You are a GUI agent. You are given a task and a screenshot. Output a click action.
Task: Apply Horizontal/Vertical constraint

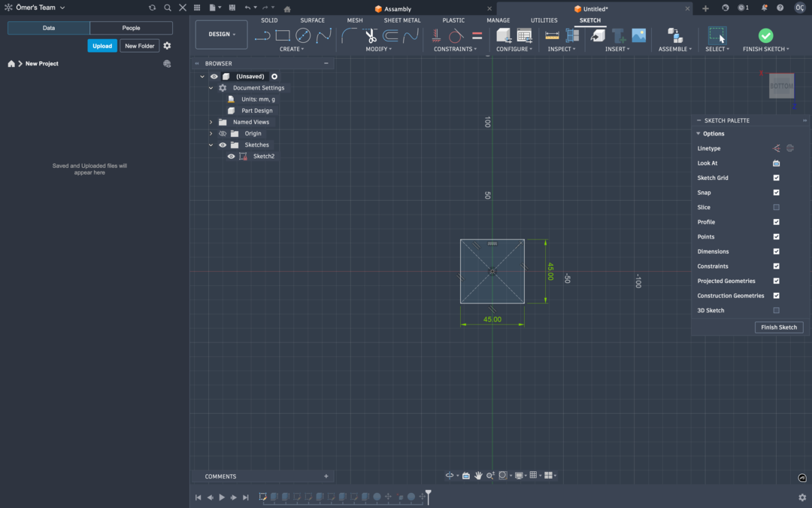coord(436,35)
